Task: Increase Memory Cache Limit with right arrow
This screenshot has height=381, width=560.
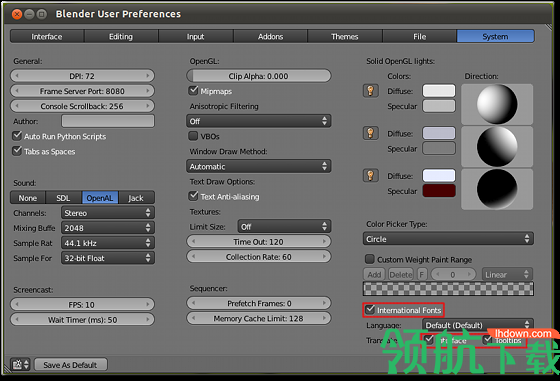Action: [x=324, y=318]
